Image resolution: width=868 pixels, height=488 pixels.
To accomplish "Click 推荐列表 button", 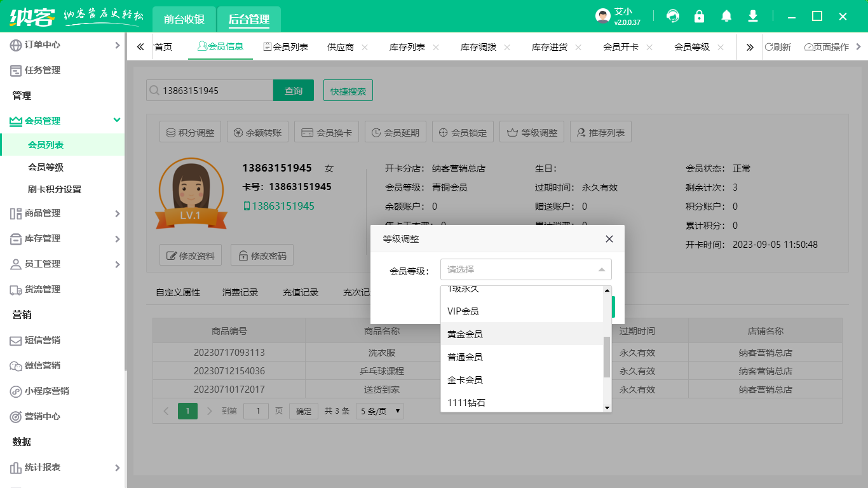I will pos(600,132).
